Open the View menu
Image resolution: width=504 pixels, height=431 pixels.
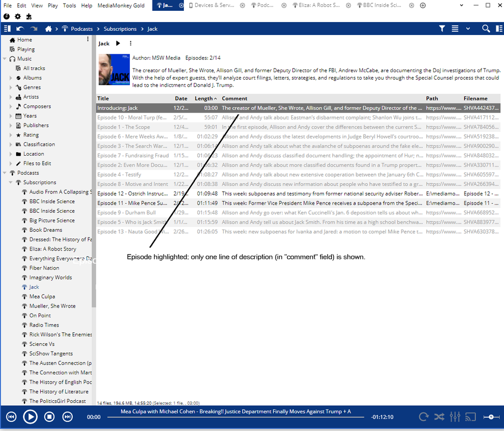[37, 5]
